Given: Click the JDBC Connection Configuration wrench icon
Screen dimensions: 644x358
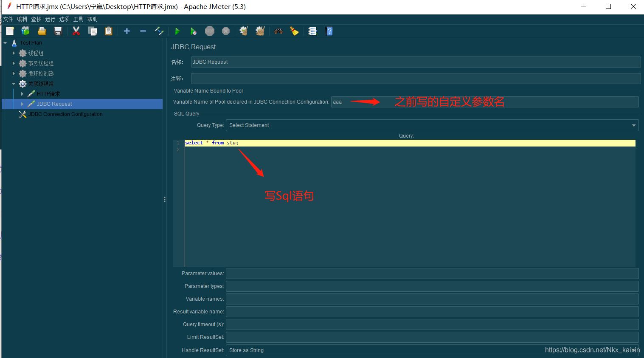Looking at the screenshot, I should [23, 114].
